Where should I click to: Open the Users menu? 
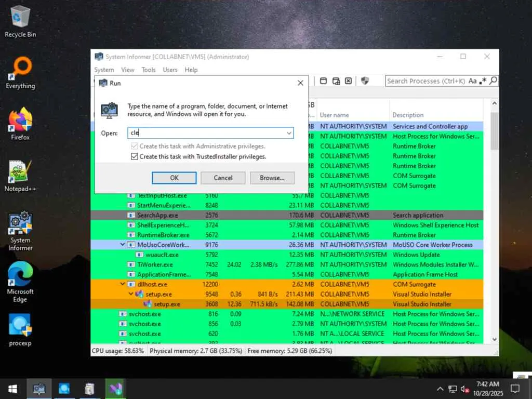coord(170,70)
